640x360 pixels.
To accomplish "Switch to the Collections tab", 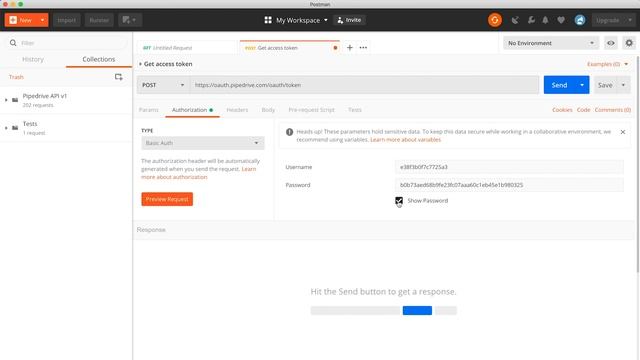I will click(x=99, y=59).
